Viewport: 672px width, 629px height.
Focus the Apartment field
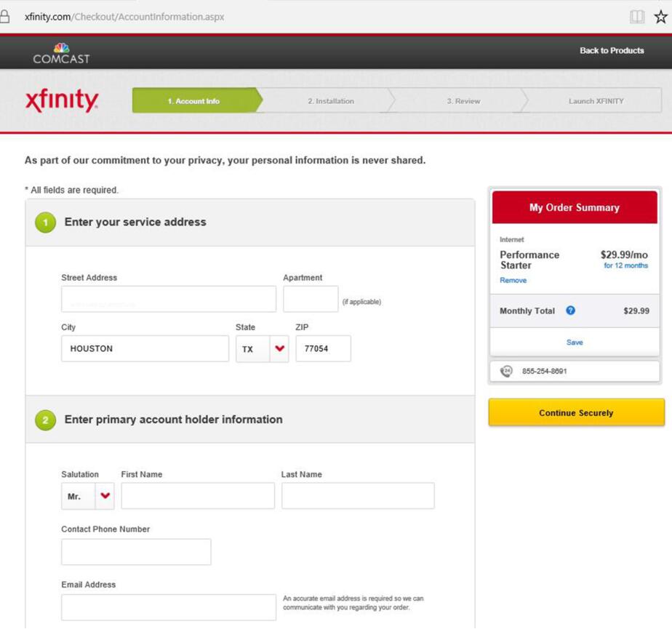click(311, 299)
